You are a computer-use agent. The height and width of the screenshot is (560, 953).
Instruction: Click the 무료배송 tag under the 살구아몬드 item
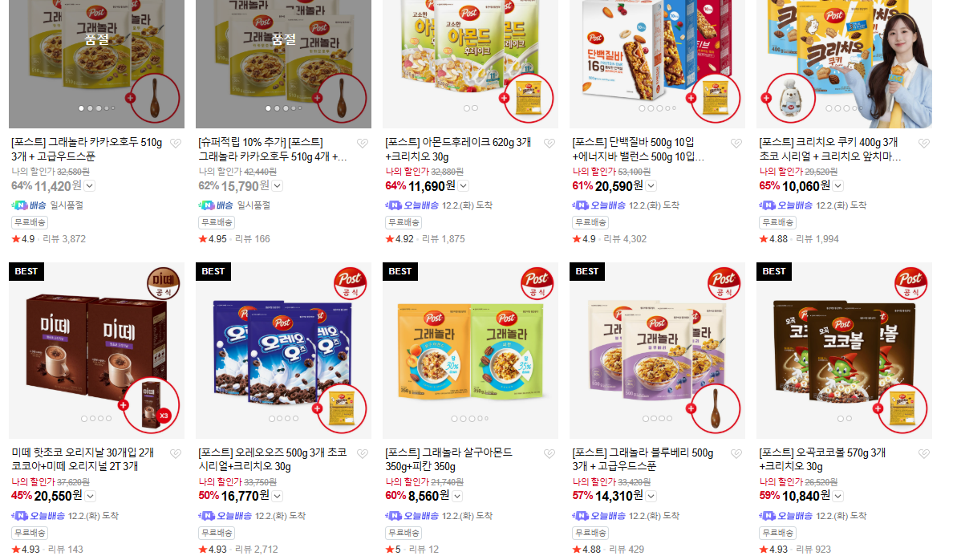coord(404,533)
